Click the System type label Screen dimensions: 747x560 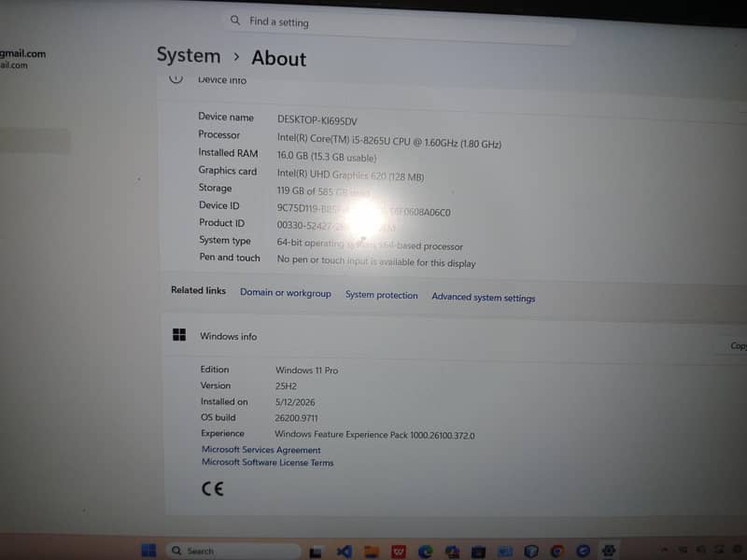click(225, 240)
